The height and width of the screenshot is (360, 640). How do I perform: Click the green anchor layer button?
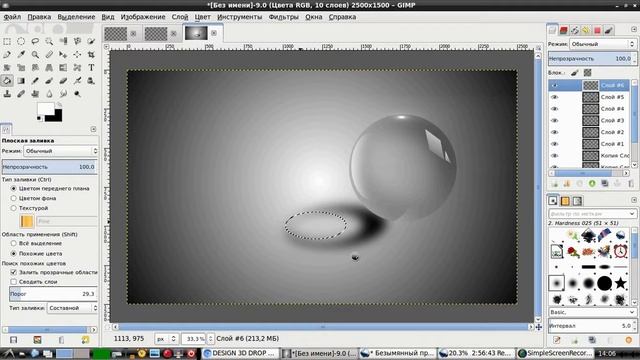[592, 184]
